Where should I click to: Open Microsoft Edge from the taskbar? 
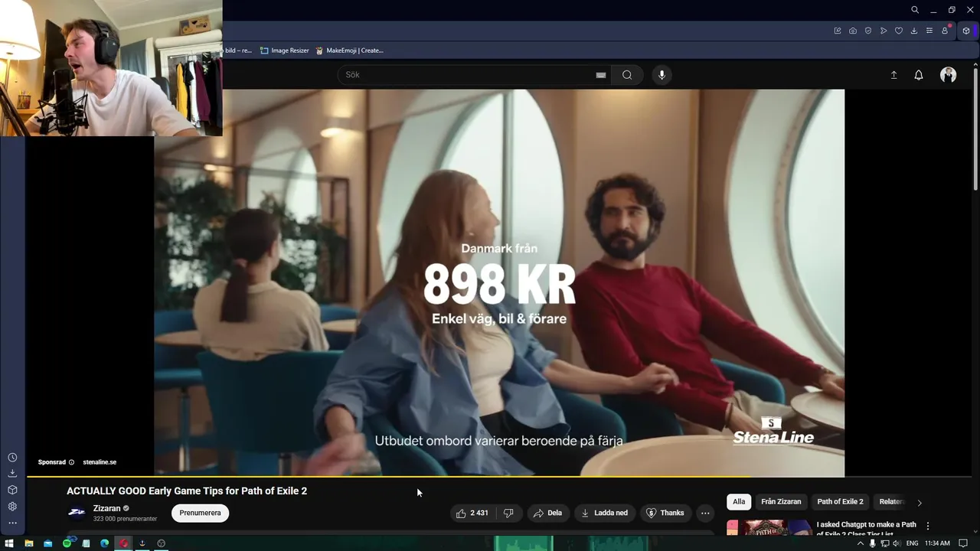[x=105, y=543]
